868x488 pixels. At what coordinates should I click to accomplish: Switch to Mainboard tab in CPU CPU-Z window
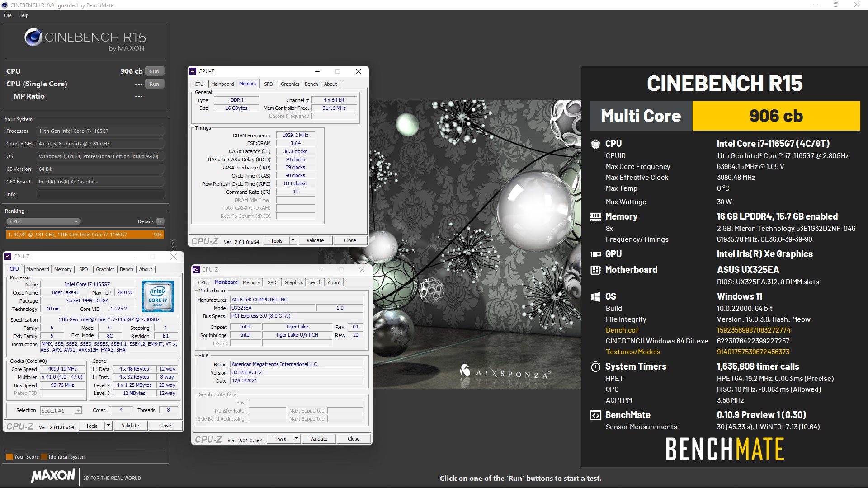coord(38,269)
